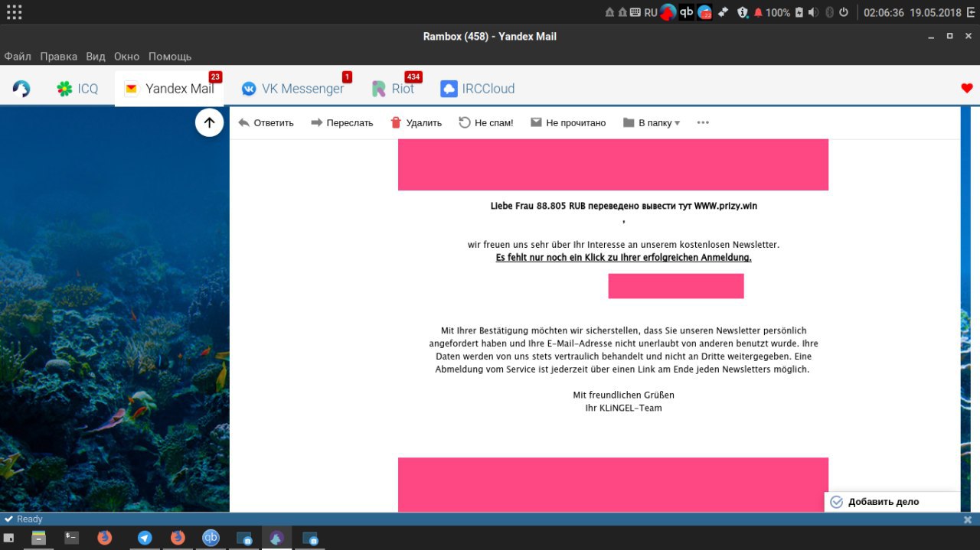Click the Ready status text
Screen dimensions: 980x550
tap(30, 519)
